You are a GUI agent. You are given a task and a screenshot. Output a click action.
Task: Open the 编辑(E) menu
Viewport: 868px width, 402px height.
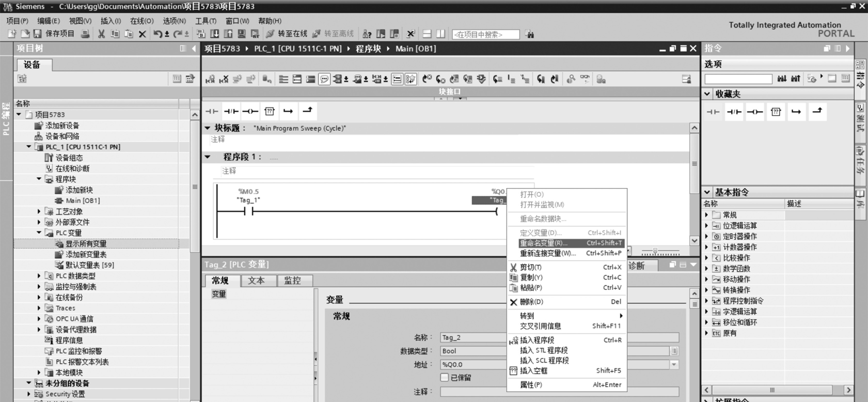tap(49, 21)
